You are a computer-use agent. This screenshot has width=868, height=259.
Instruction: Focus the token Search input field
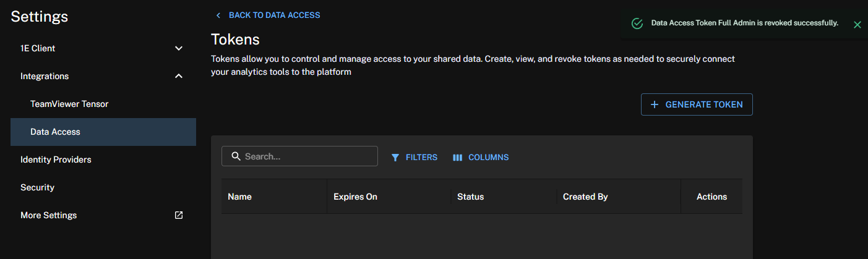pos(307,156)
